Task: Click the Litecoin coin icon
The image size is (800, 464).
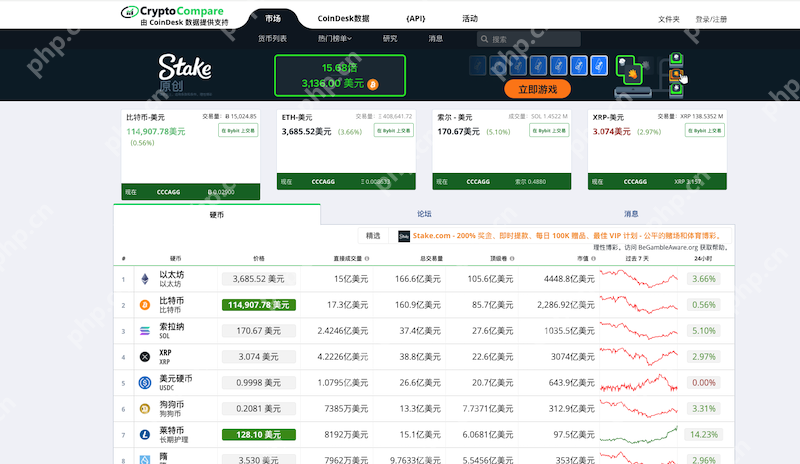Action: pyautogui.click(x=145, y=434)
